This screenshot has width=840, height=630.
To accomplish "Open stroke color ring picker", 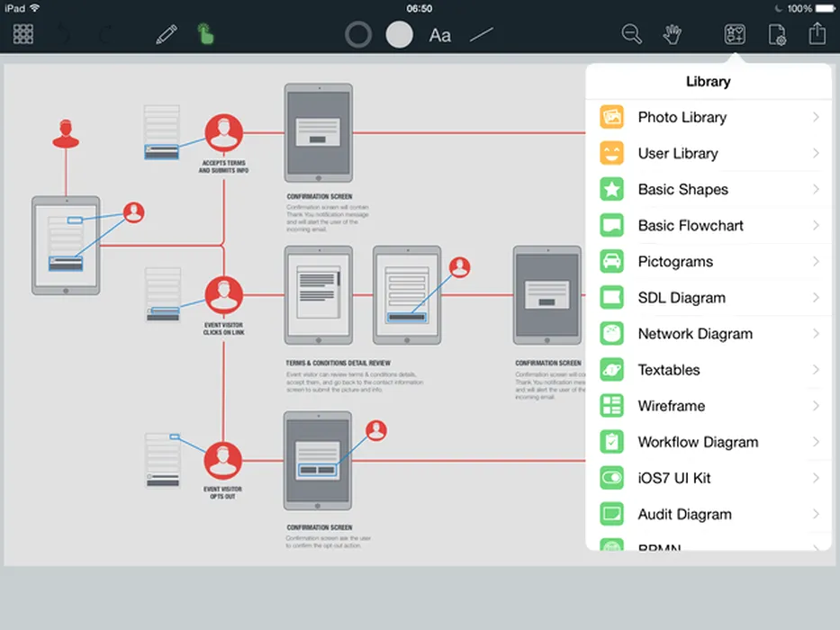I will 358,35.
